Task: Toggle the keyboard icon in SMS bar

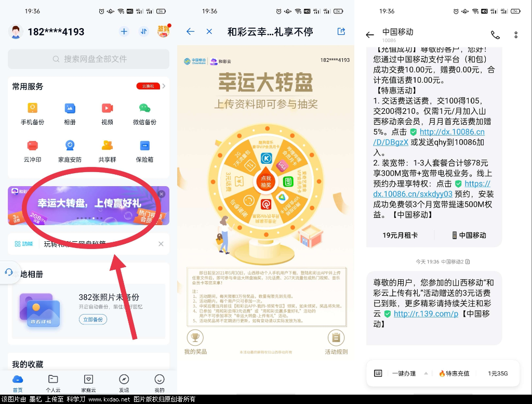Action: coord(378,373)
